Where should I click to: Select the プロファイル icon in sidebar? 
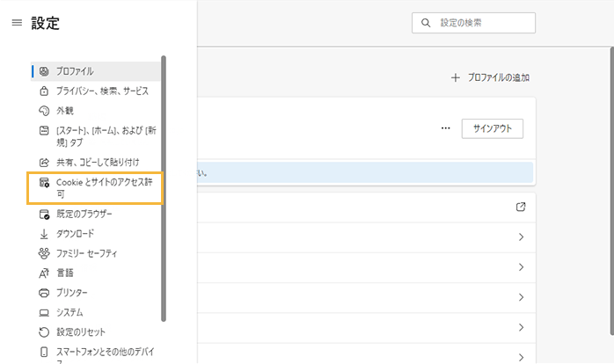pos(44,71)
